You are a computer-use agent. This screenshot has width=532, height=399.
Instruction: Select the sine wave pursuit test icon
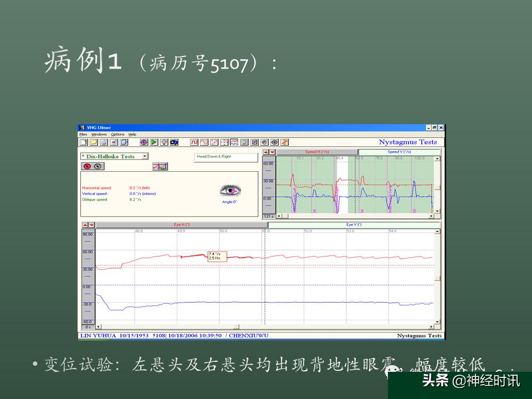click(204, 142)
